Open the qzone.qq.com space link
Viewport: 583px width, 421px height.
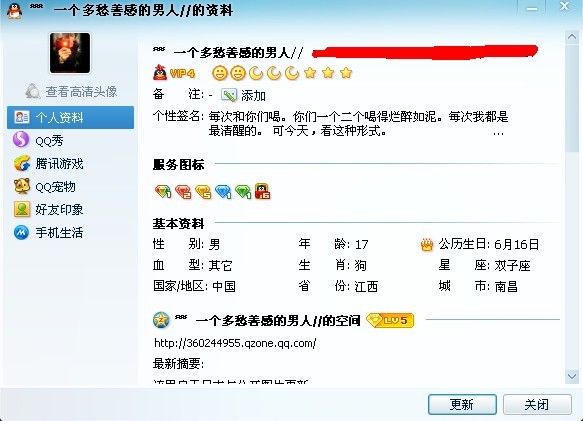235,343
